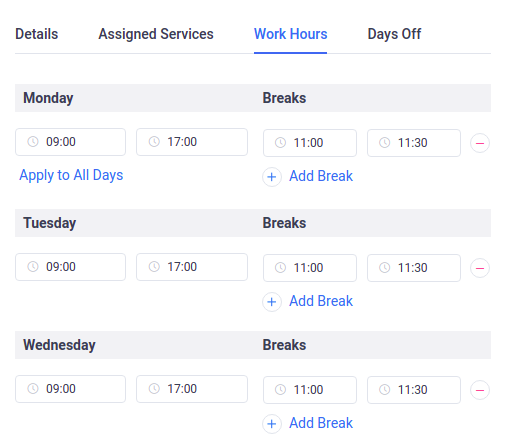Click clock icon in Monday start time
This screenshot has height=447, width=506.
click(33, 142)
